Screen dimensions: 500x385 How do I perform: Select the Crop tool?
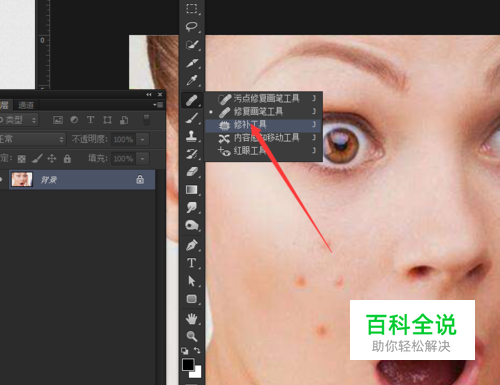(x=192, y=62)
